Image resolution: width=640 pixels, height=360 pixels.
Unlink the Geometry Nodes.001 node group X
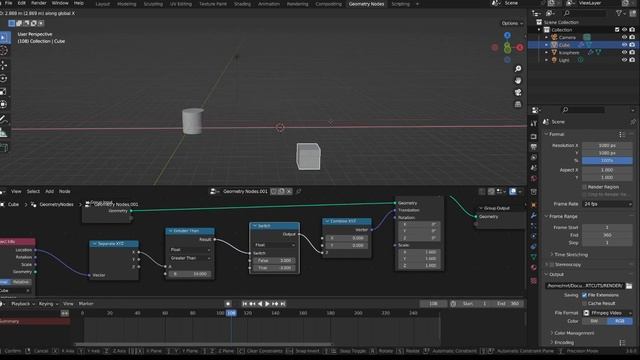[x=289, y=191]
